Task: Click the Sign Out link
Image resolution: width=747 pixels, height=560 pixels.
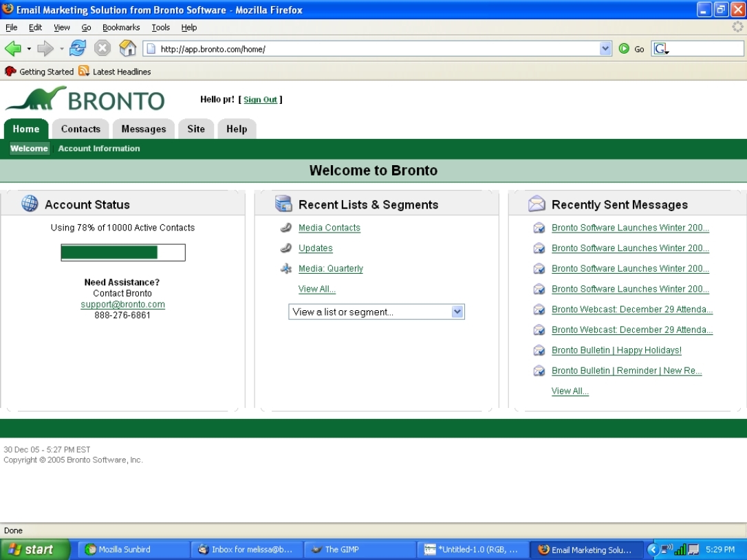Action: pyautogui.click(x=260, y=100)
